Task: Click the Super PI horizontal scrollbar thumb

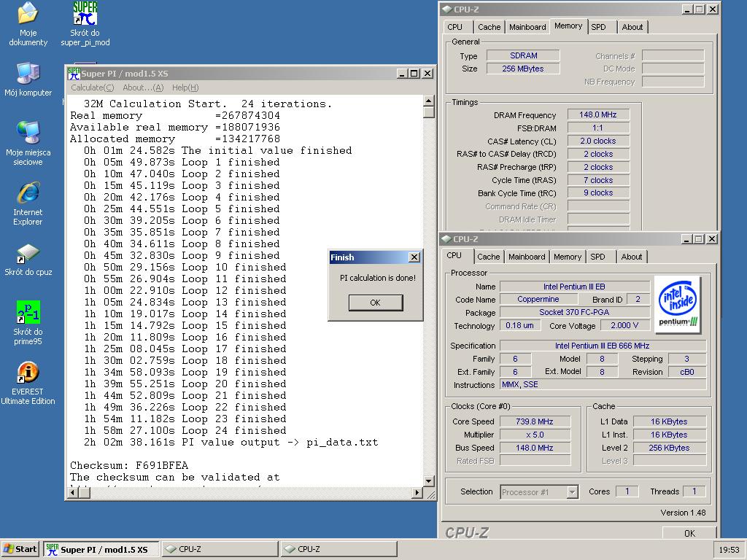Action: [85, 492]
